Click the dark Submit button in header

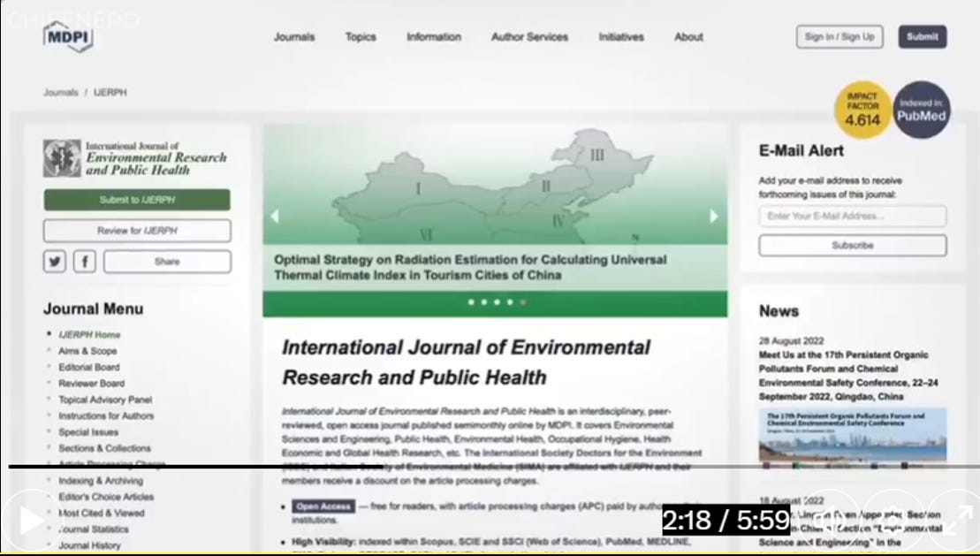923,37
